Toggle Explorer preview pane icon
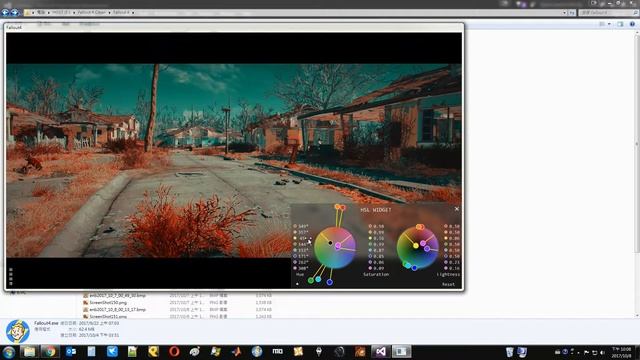 pos(620,24)
